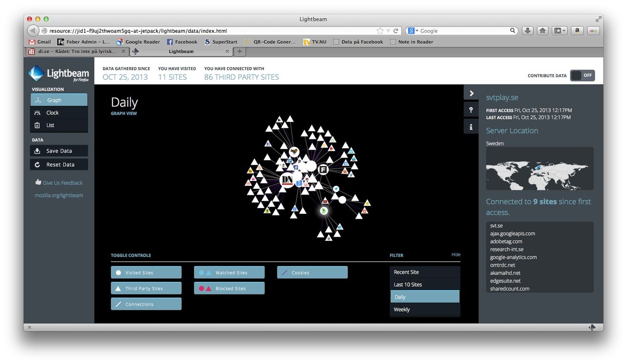This screenshot has width=627, height=364.
Task: Open the TV.NU bookmark
Action: (x=314, y=42)
